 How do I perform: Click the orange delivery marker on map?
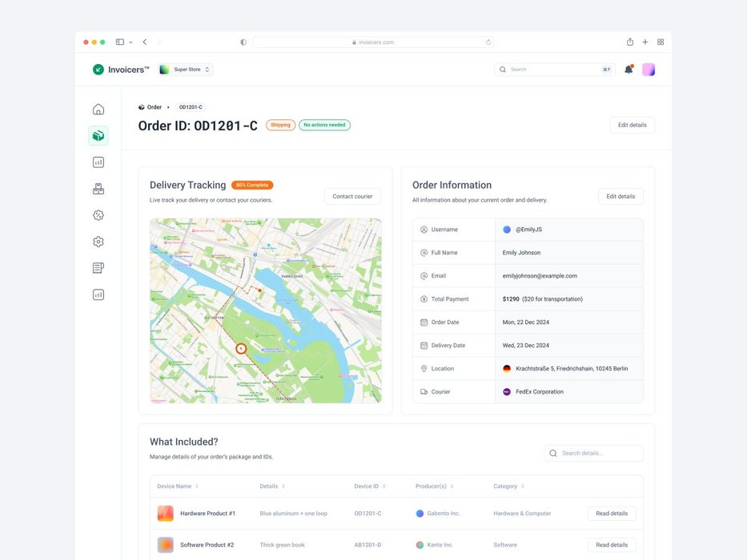pos(240,349)
